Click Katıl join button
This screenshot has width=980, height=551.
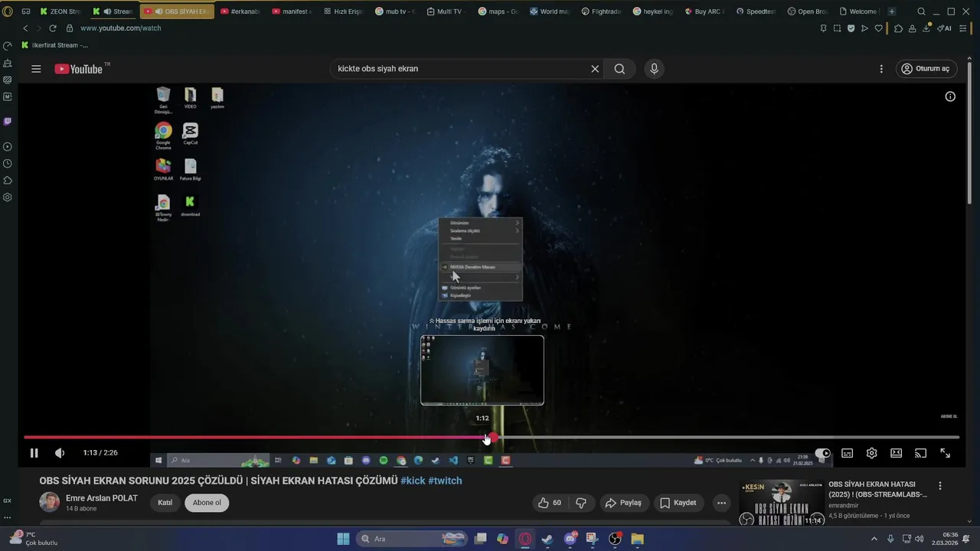[x=165, y=503]
